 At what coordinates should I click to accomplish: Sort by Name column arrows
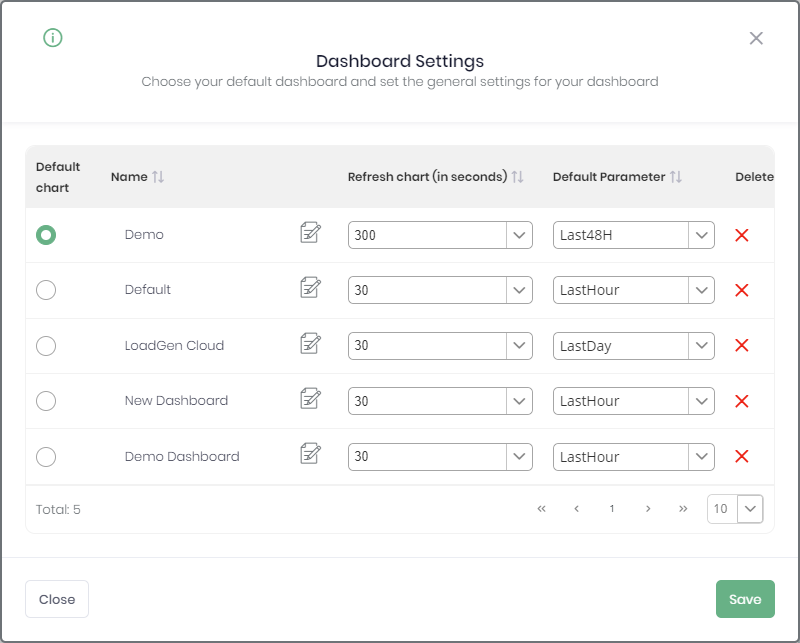tap(158, 177)
